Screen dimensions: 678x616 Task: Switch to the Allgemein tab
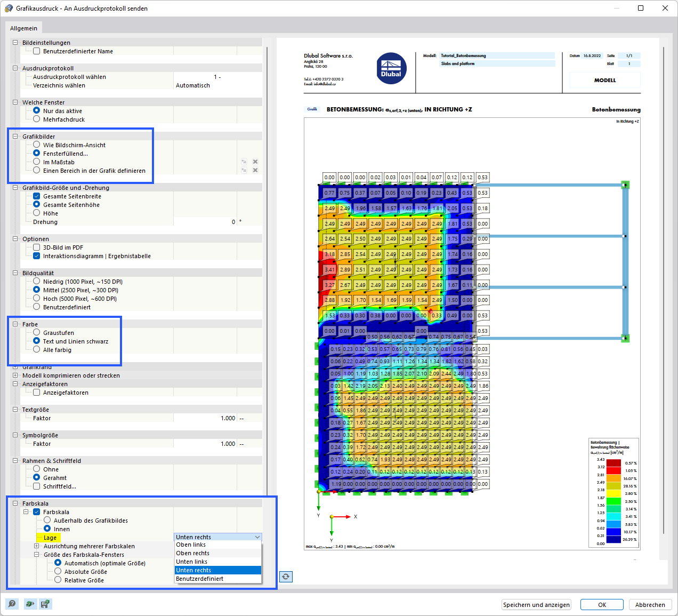pos(23,28)
